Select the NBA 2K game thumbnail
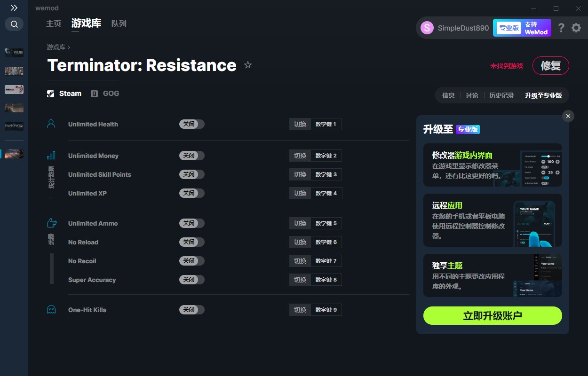The height and width of the screenshot is (376, 588). pos(14,89)
